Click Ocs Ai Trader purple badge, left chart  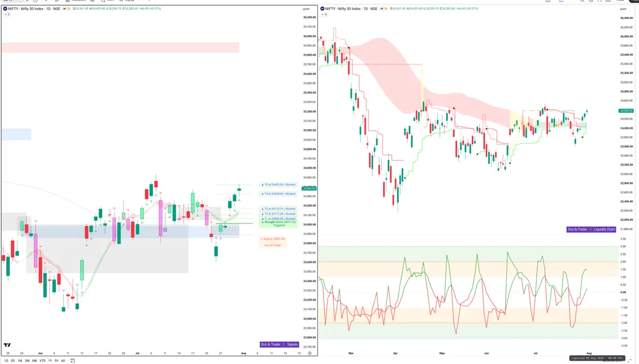(272, 344)
